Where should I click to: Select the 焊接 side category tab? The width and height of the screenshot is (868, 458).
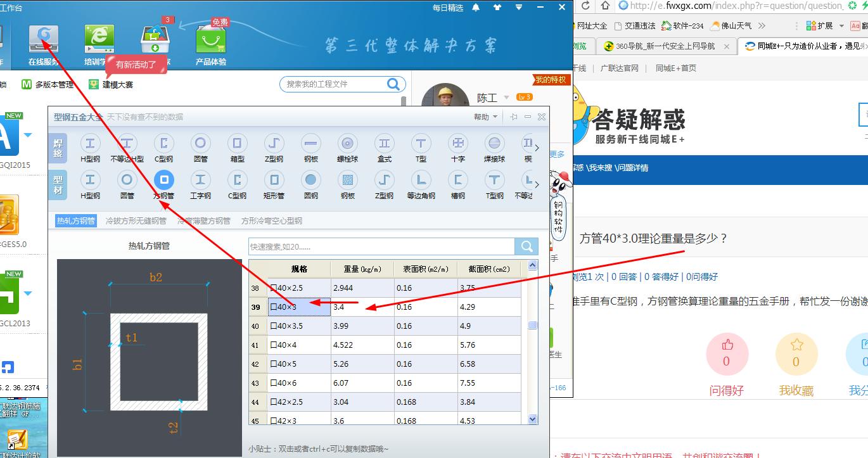[x=58, y=148]
